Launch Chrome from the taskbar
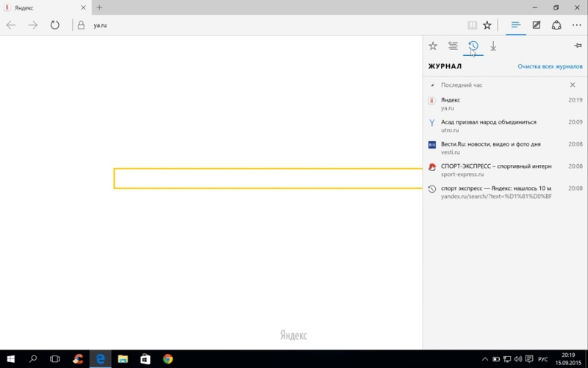 click(168, 359)
